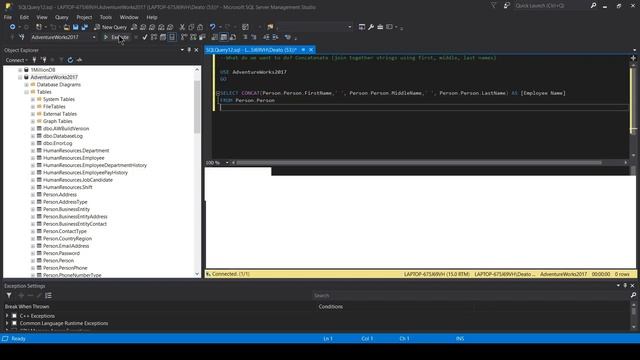Click the notifications filter flag icon
640x360 pixels.
493,6
